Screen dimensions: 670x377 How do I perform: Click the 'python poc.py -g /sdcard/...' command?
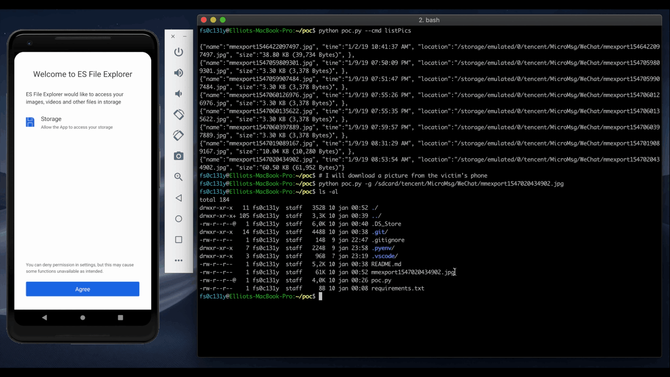pyautogui.click(x=441, y=184)
